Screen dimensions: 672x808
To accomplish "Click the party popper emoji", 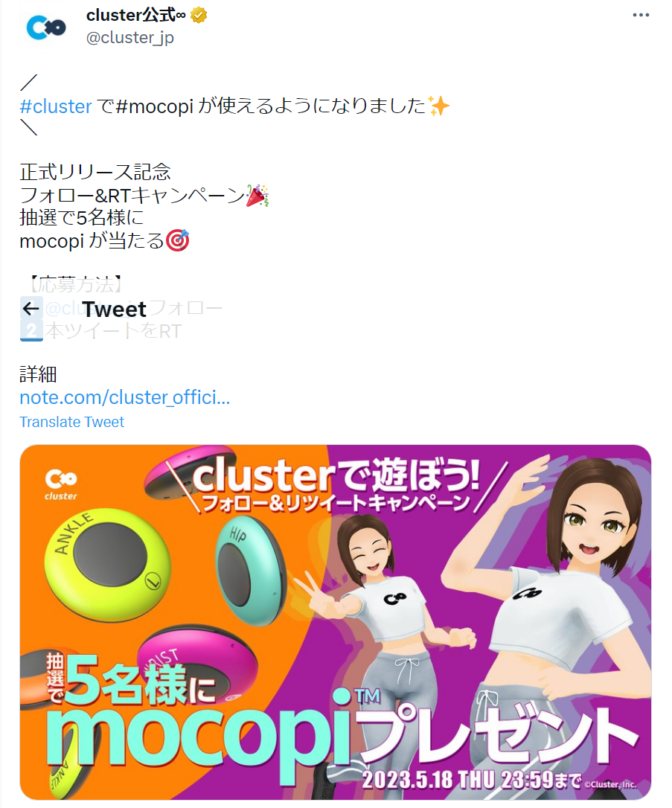I will click(257, 195).
